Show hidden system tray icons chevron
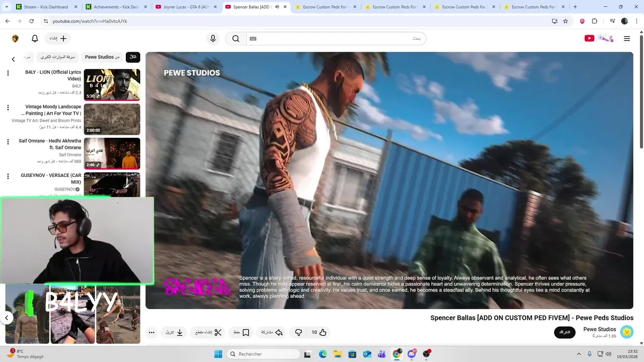This screenshot has height=362, width=644. pyautogui.click(x=579, y=354)
